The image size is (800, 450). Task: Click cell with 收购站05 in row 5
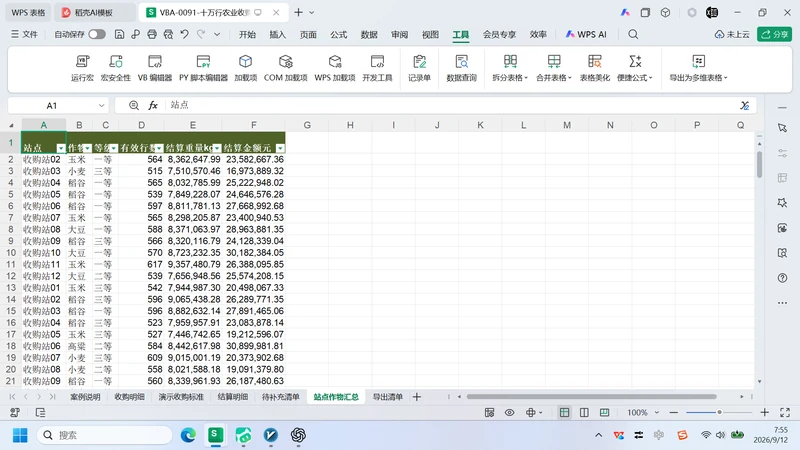point(43,194)
